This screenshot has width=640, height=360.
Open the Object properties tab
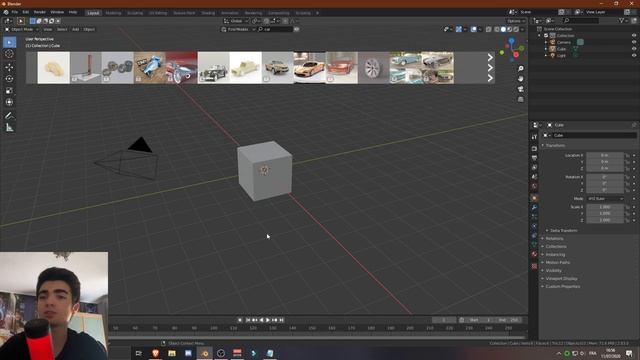pyautogui.click(x=534, y=198)
